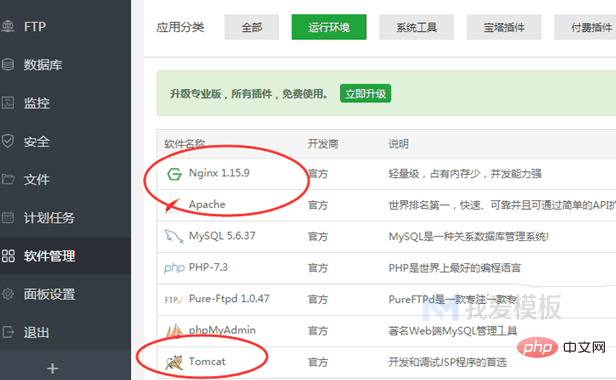Click the shield icon beside 安全
The height and width of the screenshot is (380, 616).
point(7,141)
